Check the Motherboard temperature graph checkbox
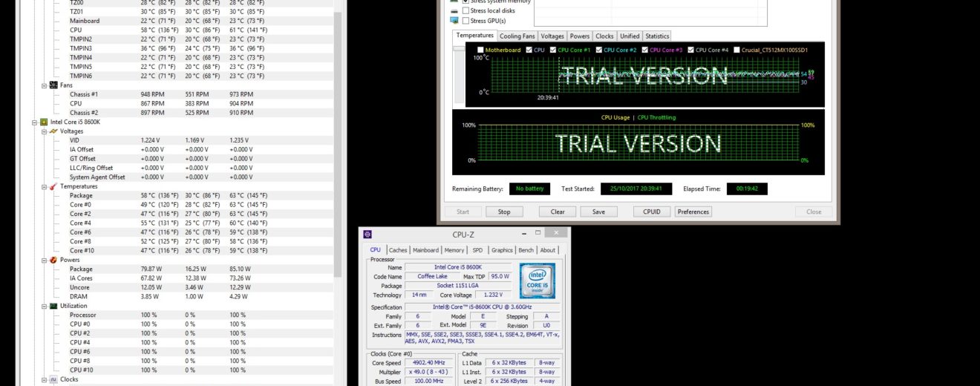 point(480,50)
